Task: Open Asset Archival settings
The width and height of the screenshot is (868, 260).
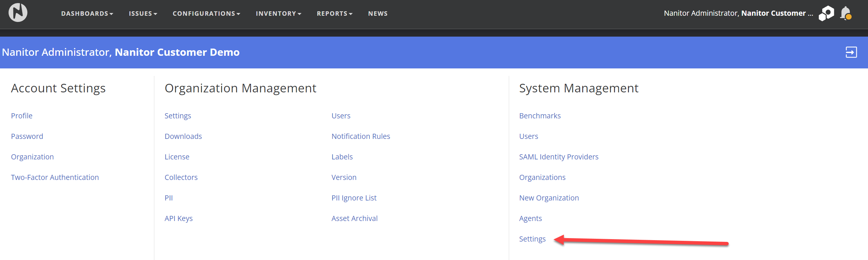Action: (x=354, y=218)
